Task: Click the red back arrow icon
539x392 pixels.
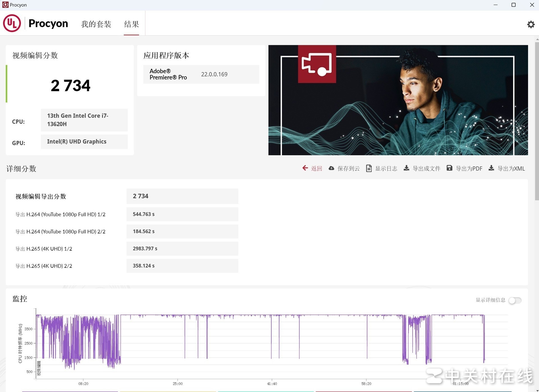Action: pyautogui.click(x=305, y=168)
